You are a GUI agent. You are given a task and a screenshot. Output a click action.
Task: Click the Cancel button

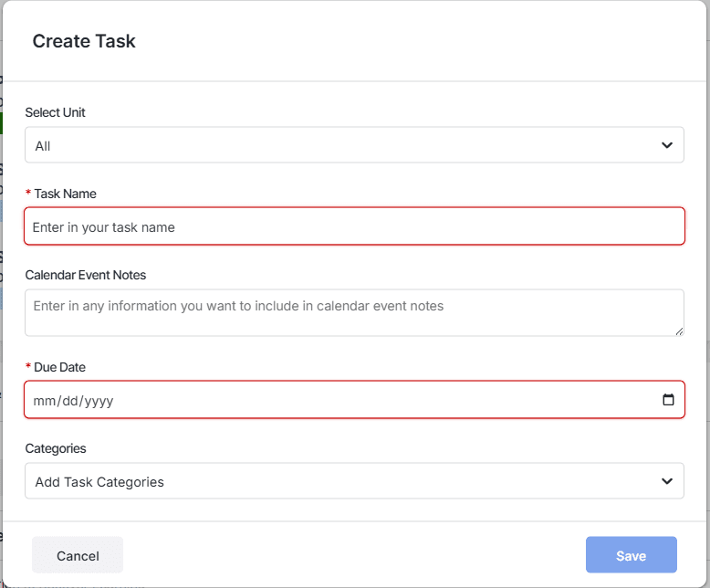point(78,555)
